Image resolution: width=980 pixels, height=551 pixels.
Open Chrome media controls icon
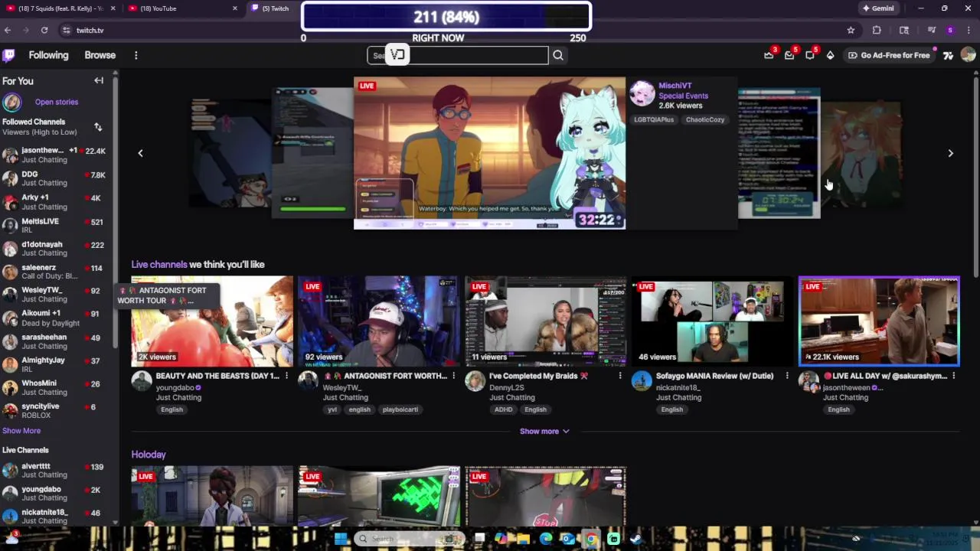click(932, 30)
